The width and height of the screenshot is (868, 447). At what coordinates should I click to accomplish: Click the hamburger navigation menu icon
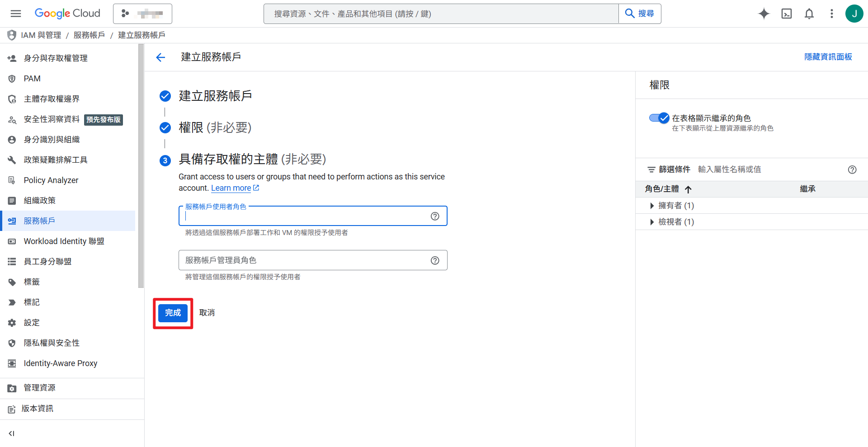pos(16,14)
